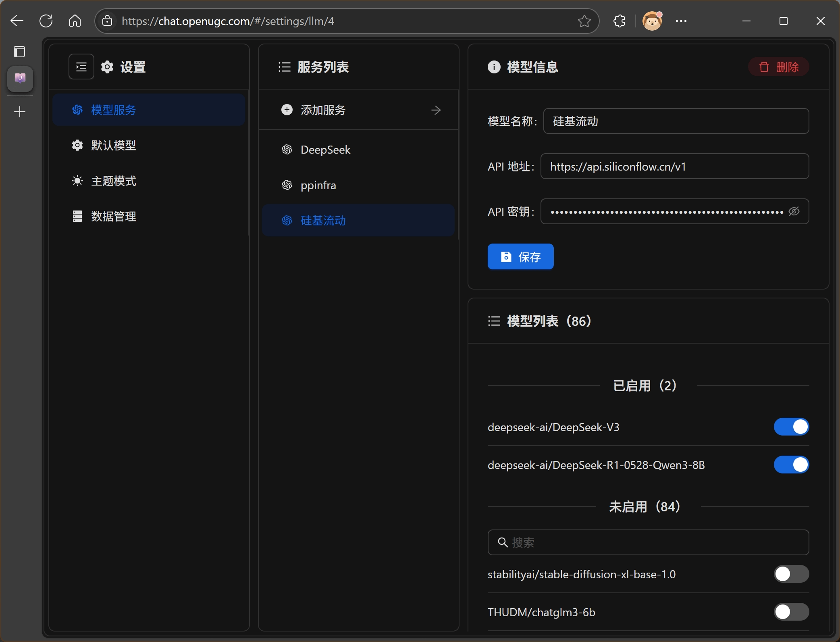Open the 数据管理 settings section
840x642 pixels.
point(149,216)
